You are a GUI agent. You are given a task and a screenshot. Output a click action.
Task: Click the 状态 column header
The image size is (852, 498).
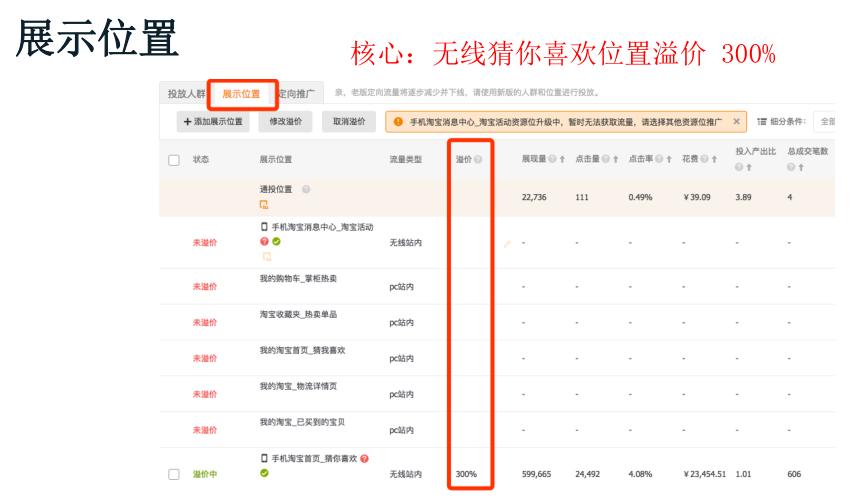(201, 159)
